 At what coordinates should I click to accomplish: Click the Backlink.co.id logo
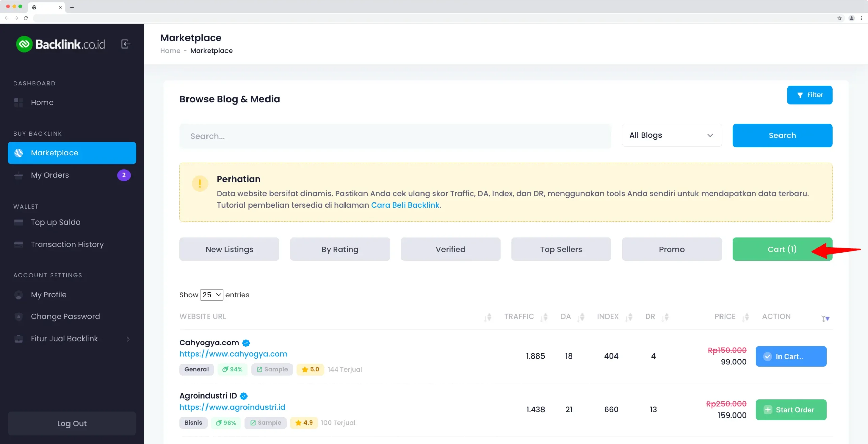pyautogui.click(x=61, y=44)
